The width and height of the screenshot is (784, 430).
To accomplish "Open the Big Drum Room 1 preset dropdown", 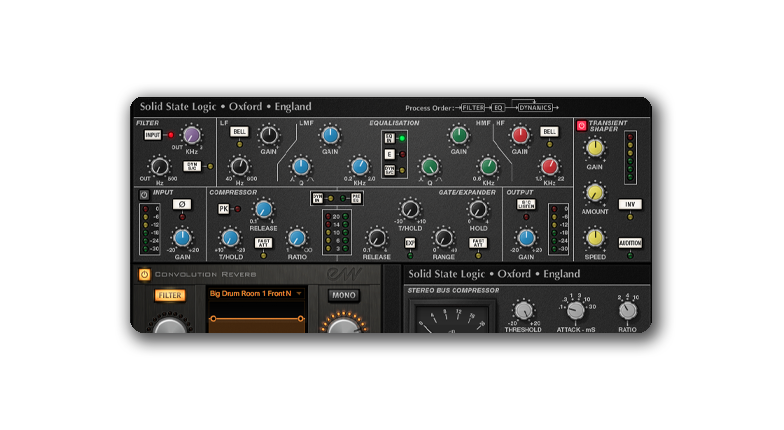I will coord(257,293).
